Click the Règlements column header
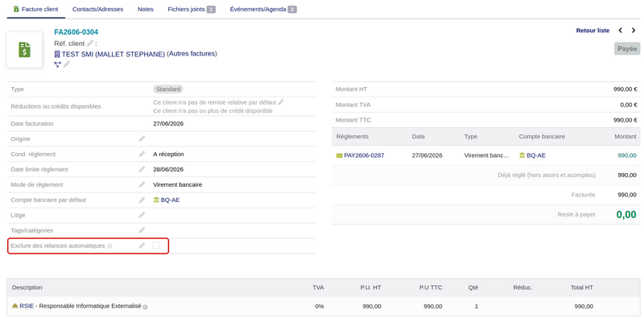This screenshot has width=644, height=322. [353, 136]
